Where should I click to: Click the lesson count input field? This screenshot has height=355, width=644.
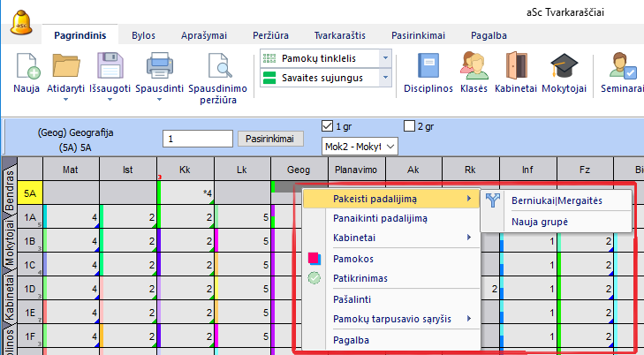click(x=197, y=139)
